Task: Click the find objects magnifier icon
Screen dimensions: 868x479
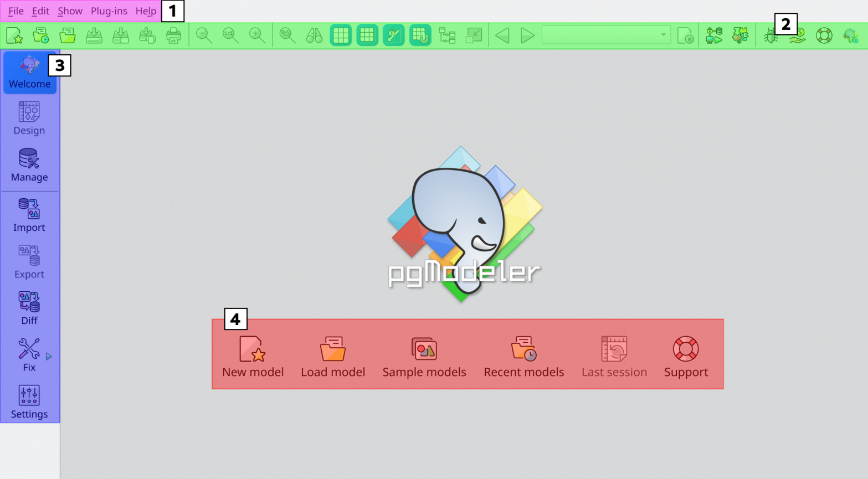Action: [287, 35]
